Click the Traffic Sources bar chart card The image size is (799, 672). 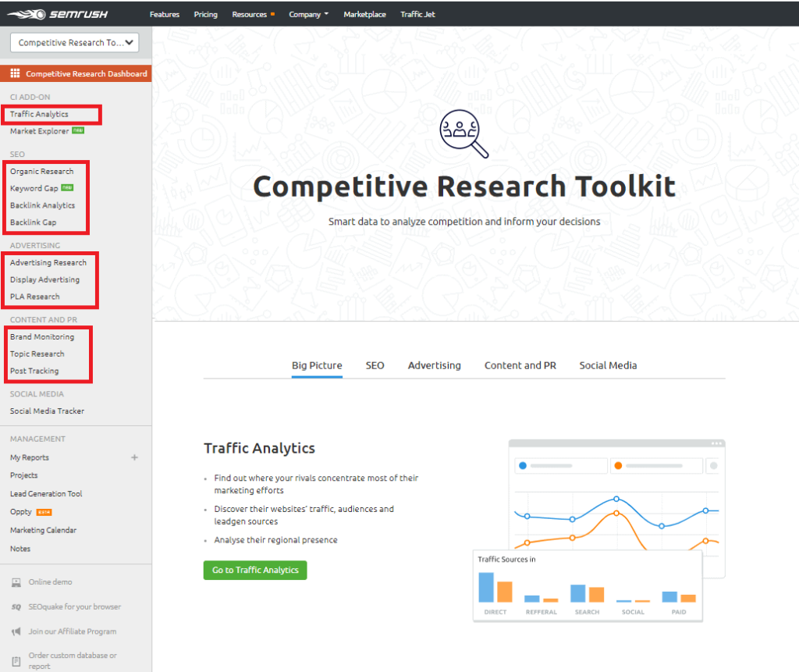[588, 586]
